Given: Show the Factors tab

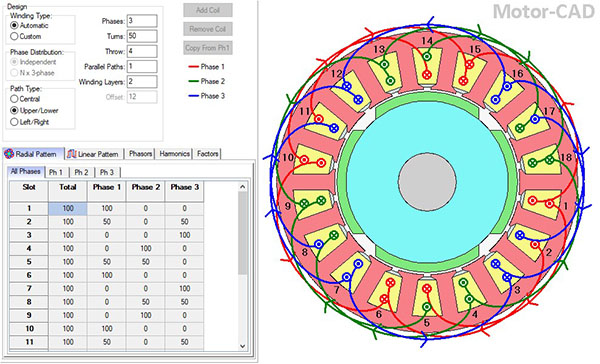Looking at the screenshot, I should [208, 154].
